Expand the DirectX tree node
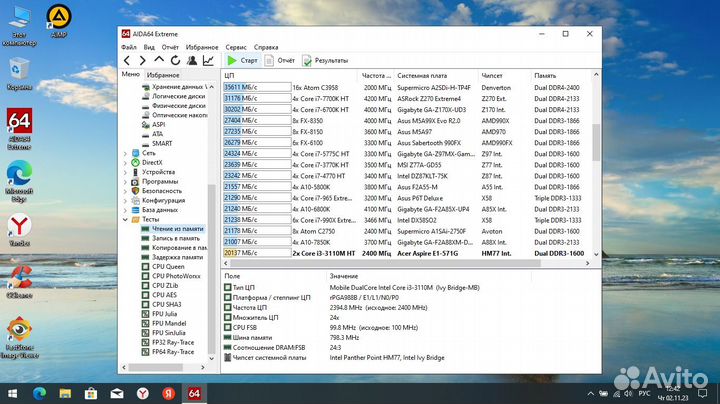Viewport: 720px width, 404px height. (125, 163)
